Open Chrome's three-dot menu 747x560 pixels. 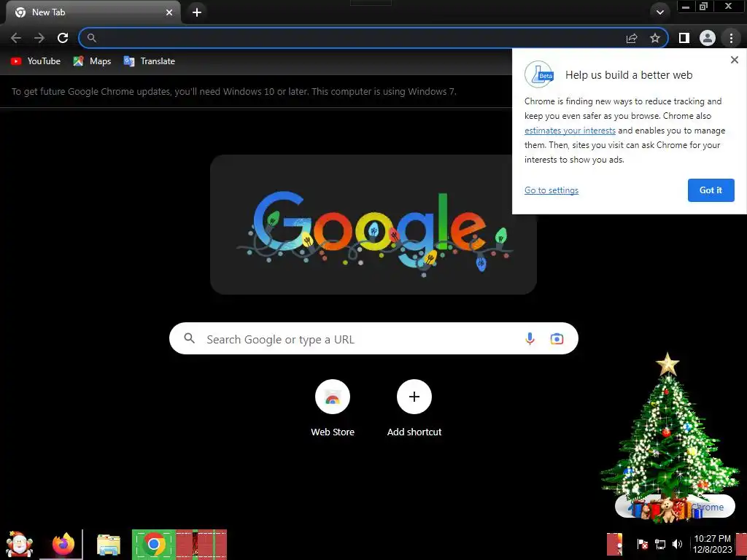point(731,38)
